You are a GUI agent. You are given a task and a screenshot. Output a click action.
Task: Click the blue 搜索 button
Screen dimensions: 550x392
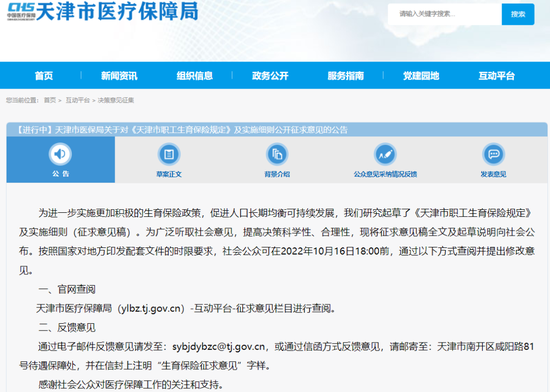coord(518,14)
